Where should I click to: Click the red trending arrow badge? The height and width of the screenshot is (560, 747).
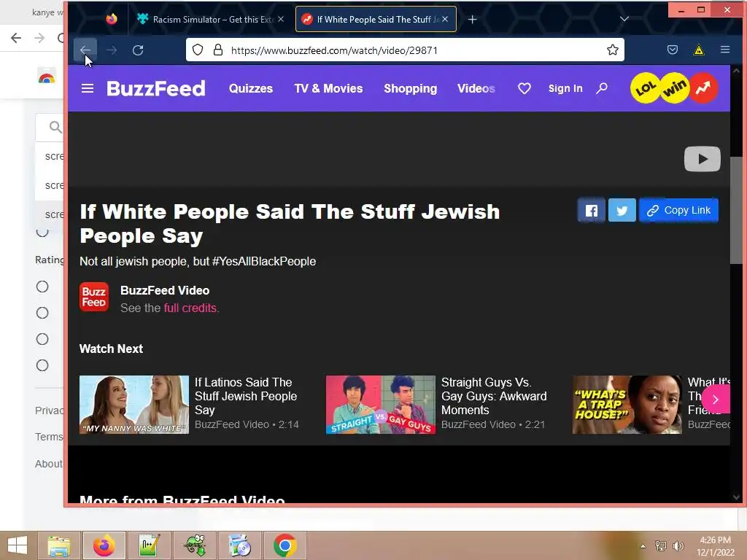click(704, 87)
